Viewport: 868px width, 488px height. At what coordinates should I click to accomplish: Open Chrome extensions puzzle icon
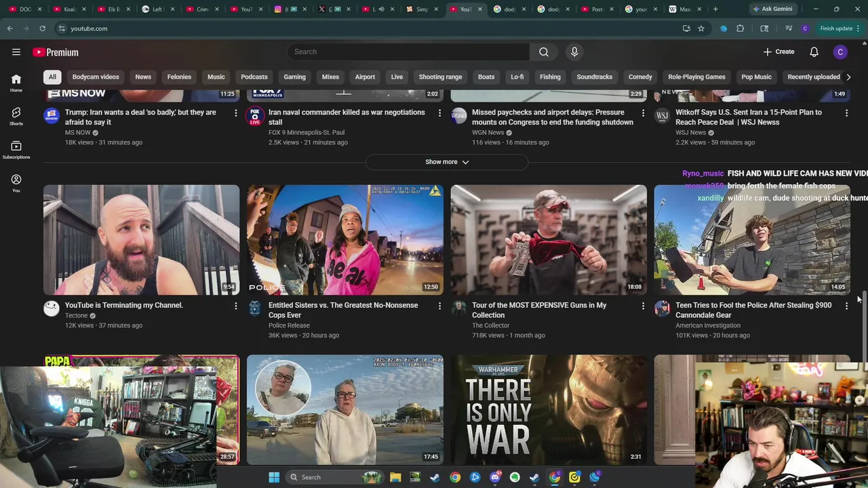coord(741,28)
